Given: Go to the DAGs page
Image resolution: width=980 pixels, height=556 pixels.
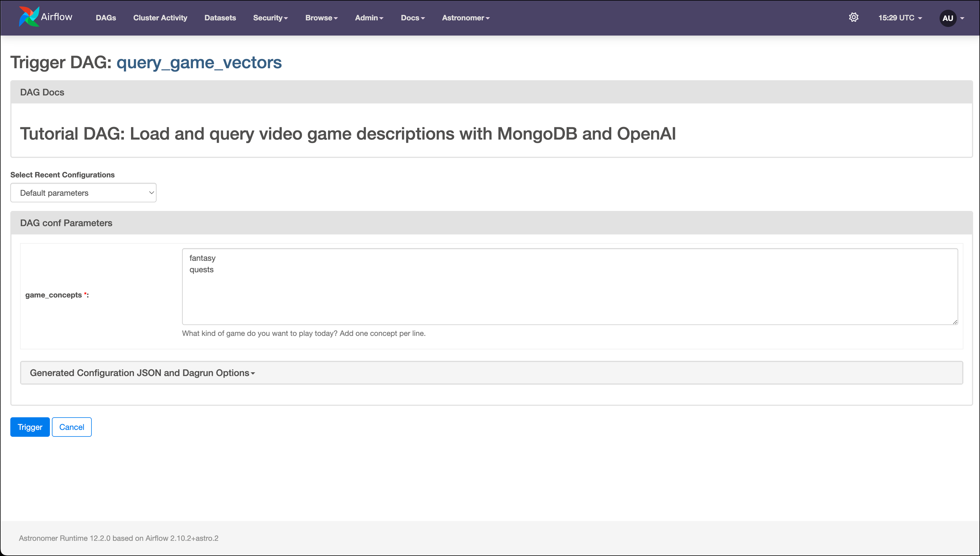Looking at the screenshot, I should pyautogui.click(x=106, y=18).
